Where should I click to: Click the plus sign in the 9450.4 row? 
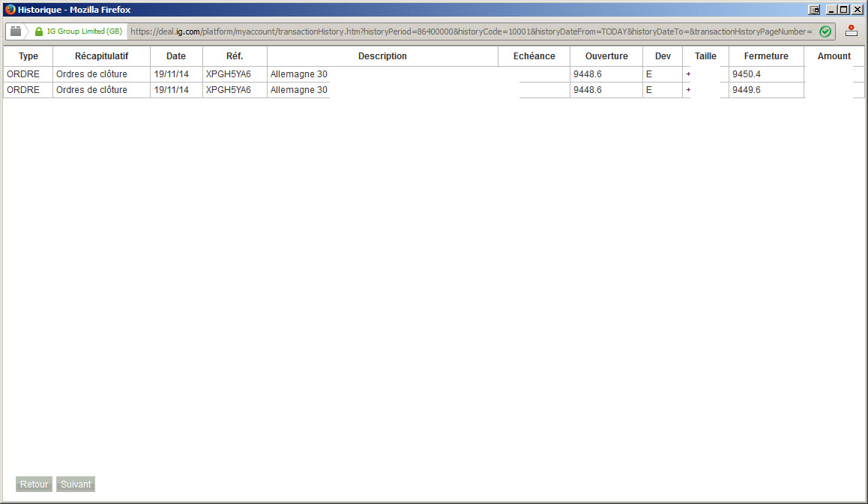coord(688,74)
